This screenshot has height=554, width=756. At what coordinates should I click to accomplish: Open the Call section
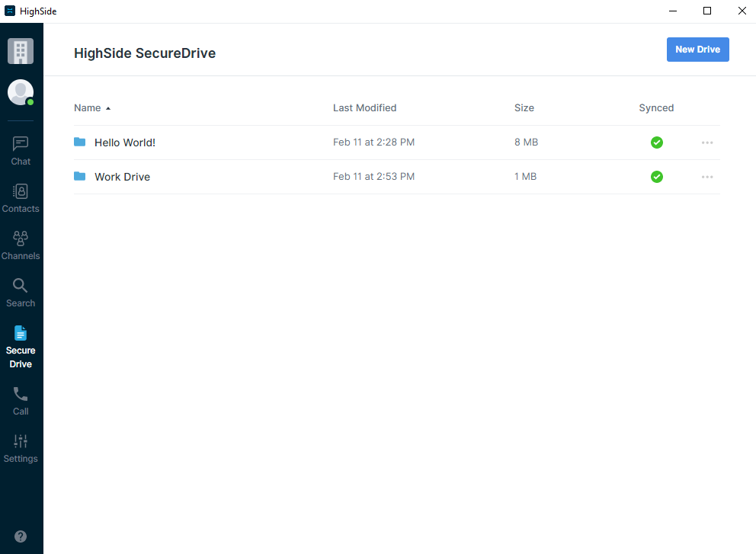[21, 401]
